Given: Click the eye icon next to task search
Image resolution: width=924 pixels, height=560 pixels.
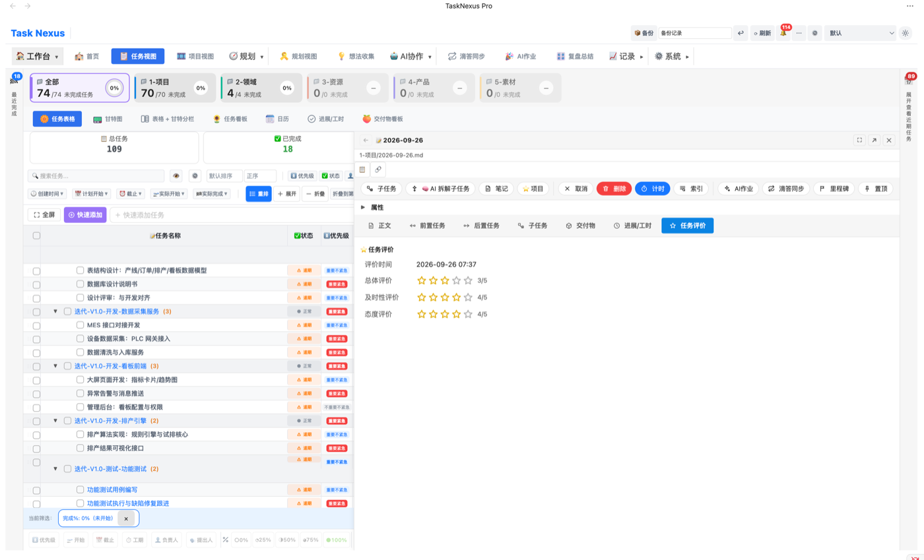Looking at the screenshot, I should point(176,176).
